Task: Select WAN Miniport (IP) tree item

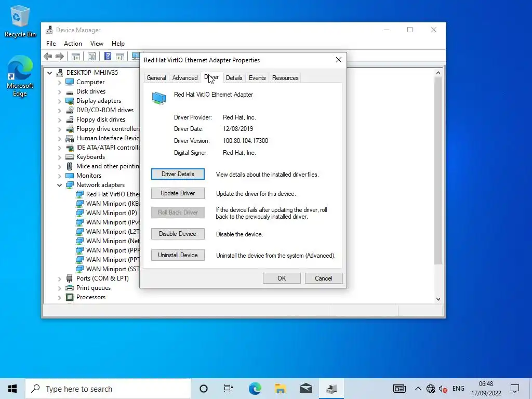Action: pos(107,213)
